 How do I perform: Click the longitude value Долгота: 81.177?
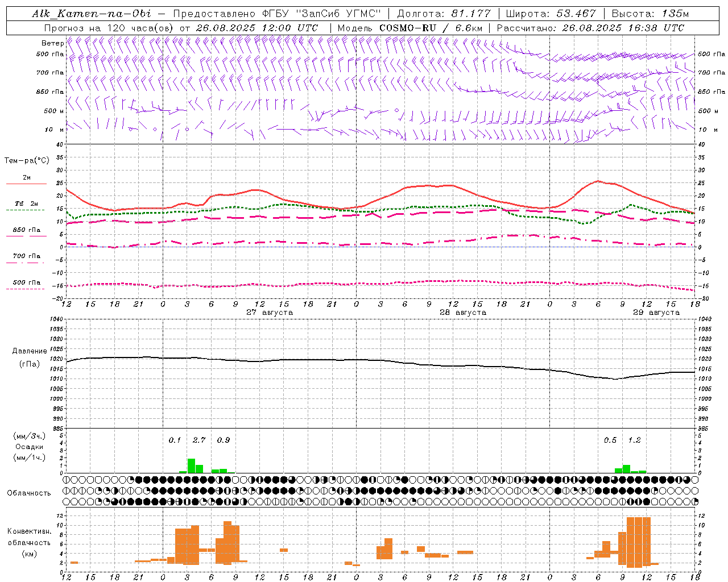pyautogui.click(x=444, y=14)
